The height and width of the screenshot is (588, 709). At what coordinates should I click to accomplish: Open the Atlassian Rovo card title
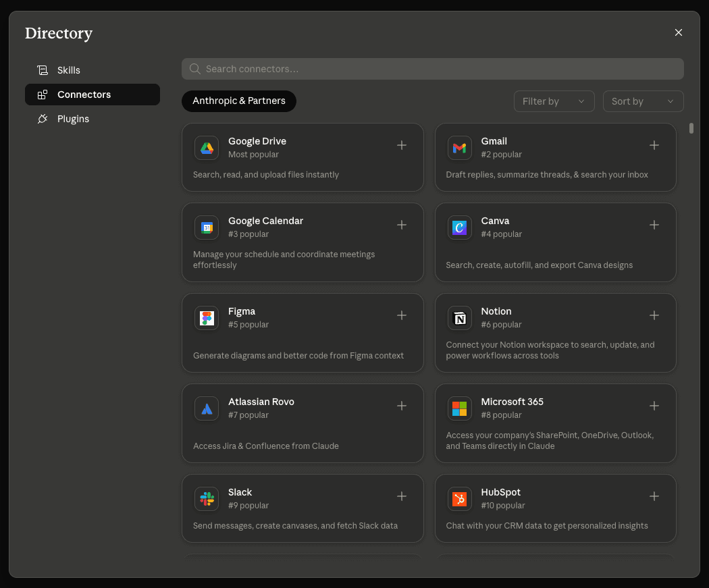pyautogui.click(x=261, y=402)
